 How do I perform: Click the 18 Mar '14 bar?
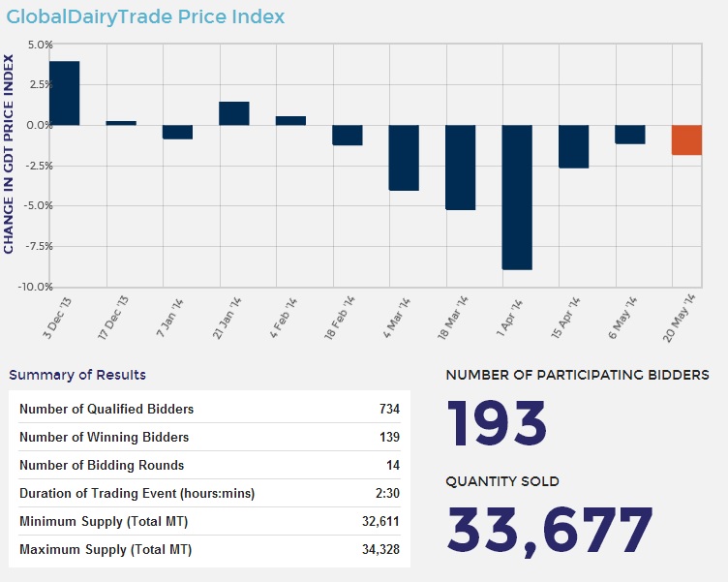click(x=461, y=167)
